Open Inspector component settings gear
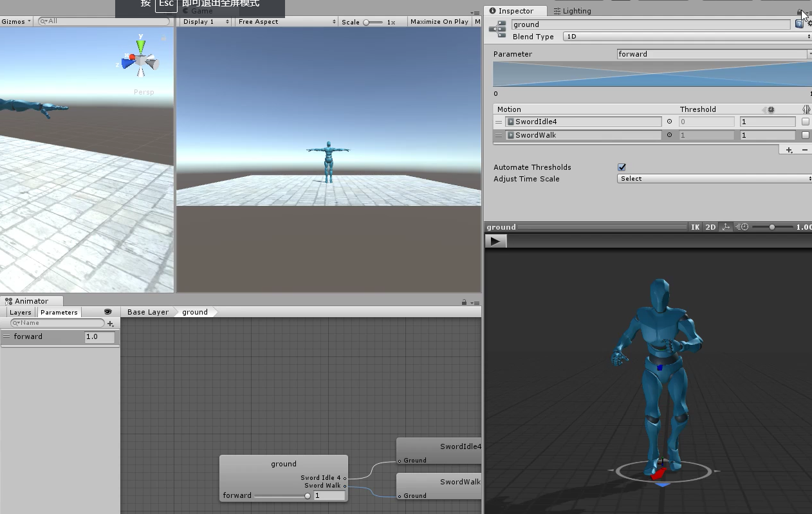The image size is (812, 514). click(809, 24)
